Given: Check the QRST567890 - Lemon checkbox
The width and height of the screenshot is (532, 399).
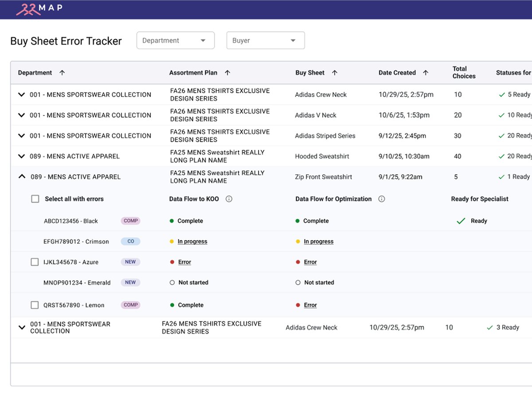Looking at the screenshot, I should pyautogui.click(x=35, y=305).
